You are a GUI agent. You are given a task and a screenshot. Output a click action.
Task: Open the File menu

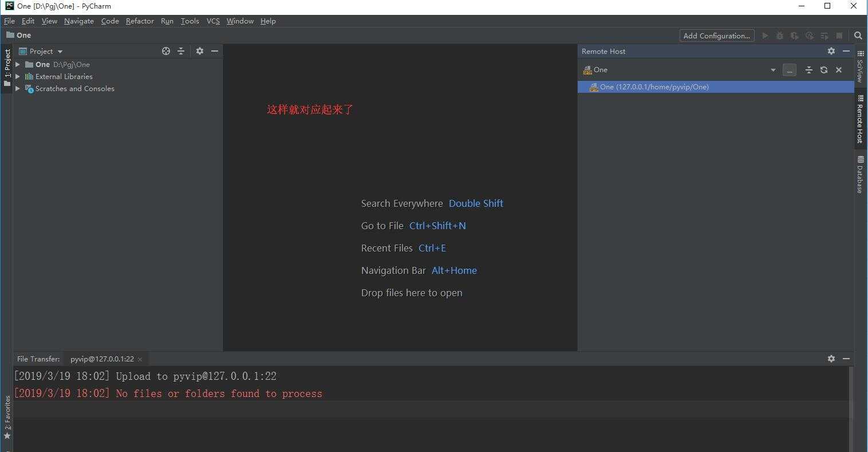(9, 21)
